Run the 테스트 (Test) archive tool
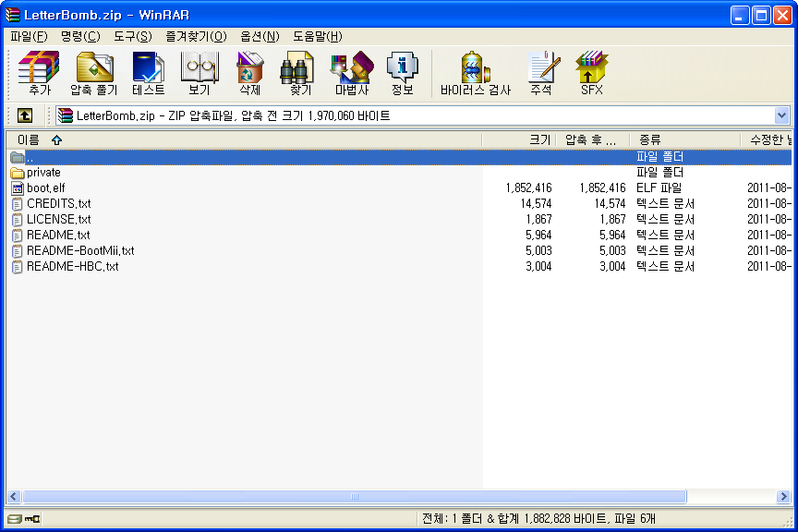The width and height of the screenshot is (798, 532). click(x=148, y=73)
